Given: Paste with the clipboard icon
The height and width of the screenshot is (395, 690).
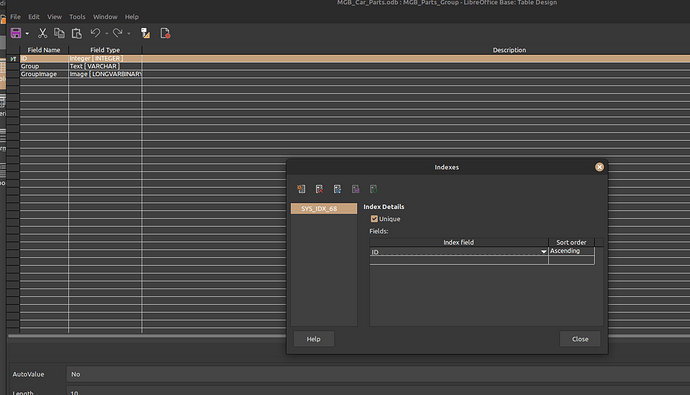Looking at the screenshot, I should 77,33.
